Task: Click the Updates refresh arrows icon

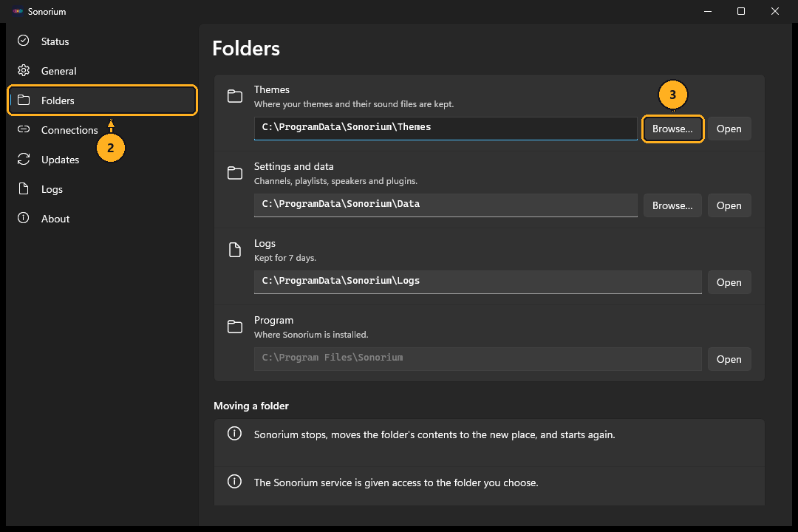Action: point(24,159)
